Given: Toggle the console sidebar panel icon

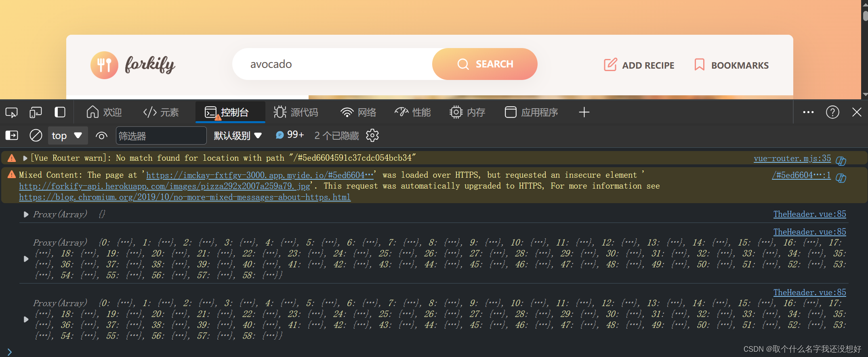Looking at the screenshot, I should tap(12, 135).
